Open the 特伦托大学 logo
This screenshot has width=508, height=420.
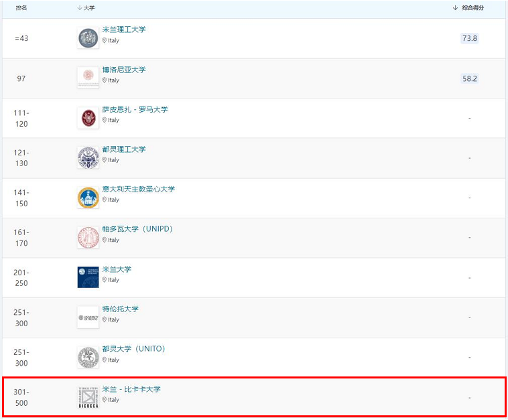pos(88,318)
